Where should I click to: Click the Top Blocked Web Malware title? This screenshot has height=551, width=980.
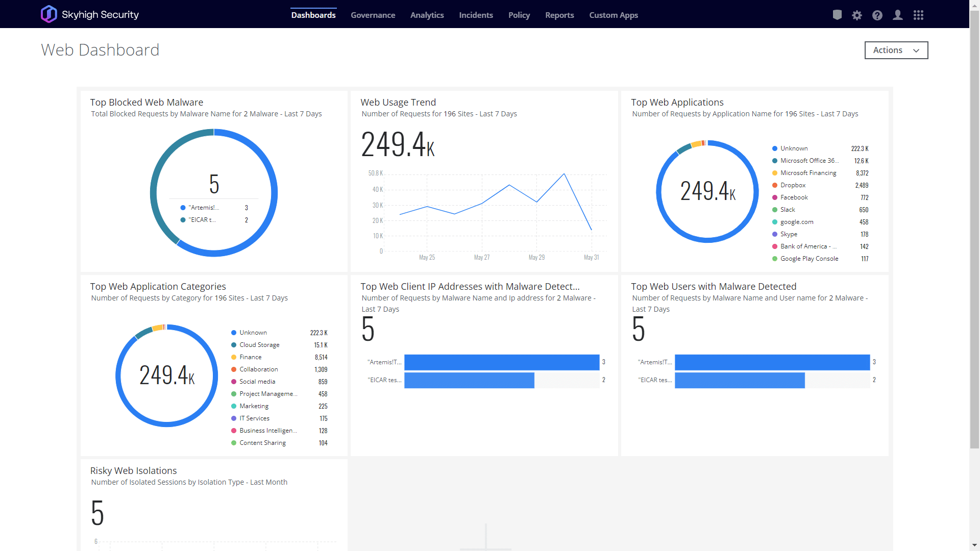tap(146, 103)
